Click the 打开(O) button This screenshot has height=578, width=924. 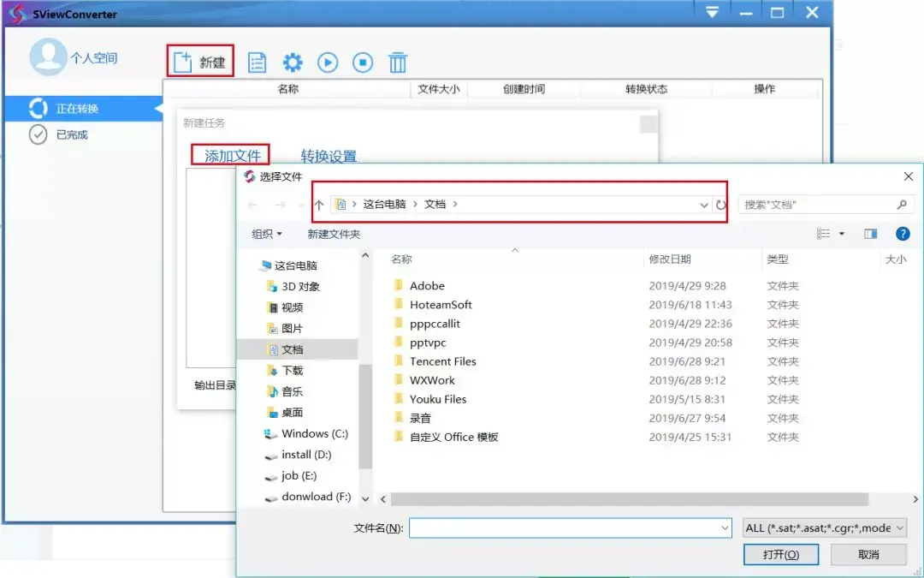[779, 554]
